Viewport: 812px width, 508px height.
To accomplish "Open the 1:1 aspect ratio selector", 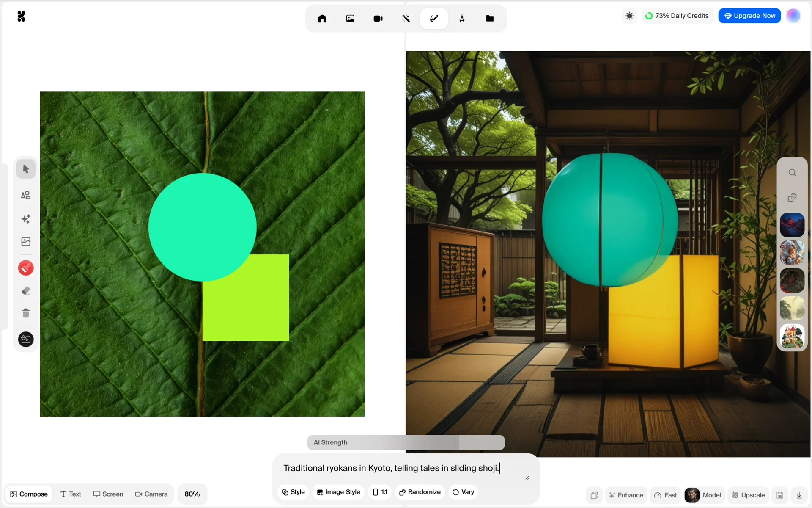I will pos(380,492).
